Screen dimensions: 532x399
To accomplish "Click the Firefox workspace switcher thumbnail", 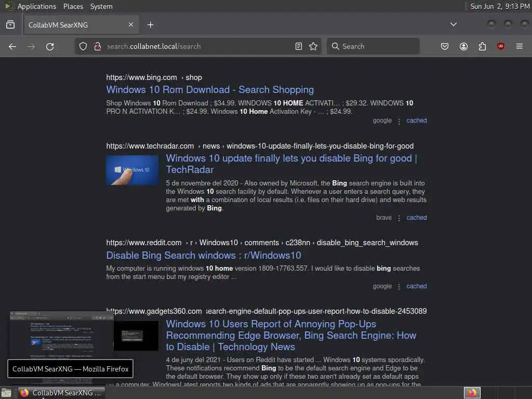I will click(472, 393).
